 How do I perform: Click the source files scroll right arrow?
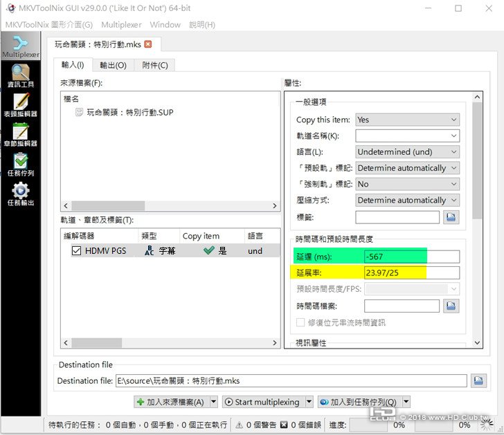pyautogui.click(x=275, y=205)
